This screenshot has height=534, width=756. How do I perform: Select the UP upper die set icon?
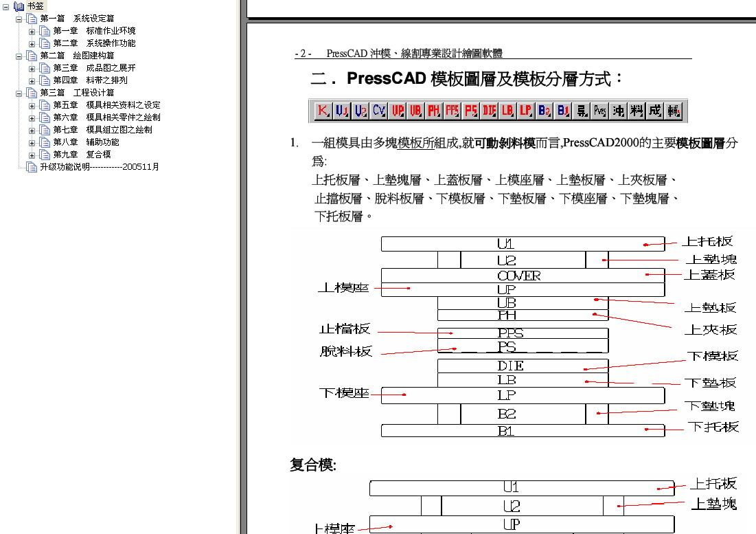[397, 111]
